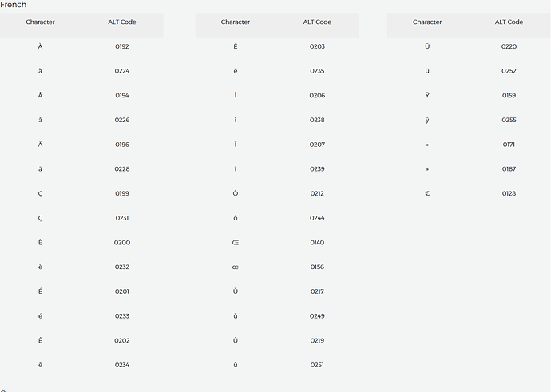This screenshot has width=551, height=392.
Task: Select the lowercase œ character
Action: 236,267
